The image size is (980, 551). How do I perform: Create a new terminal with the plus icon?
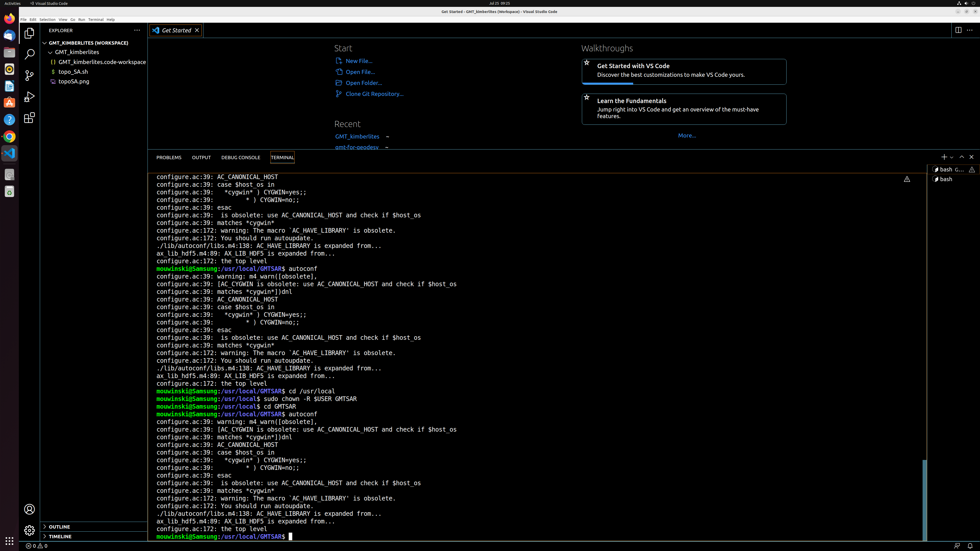944,157
